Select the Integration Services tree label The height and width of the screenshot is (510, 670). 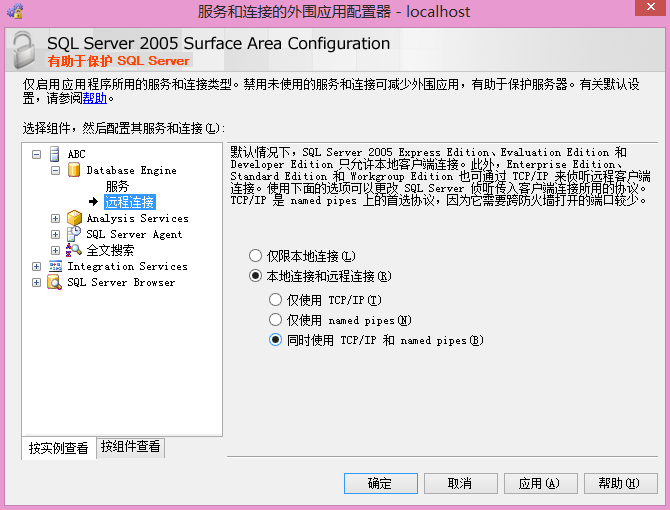tap(127, 267)
